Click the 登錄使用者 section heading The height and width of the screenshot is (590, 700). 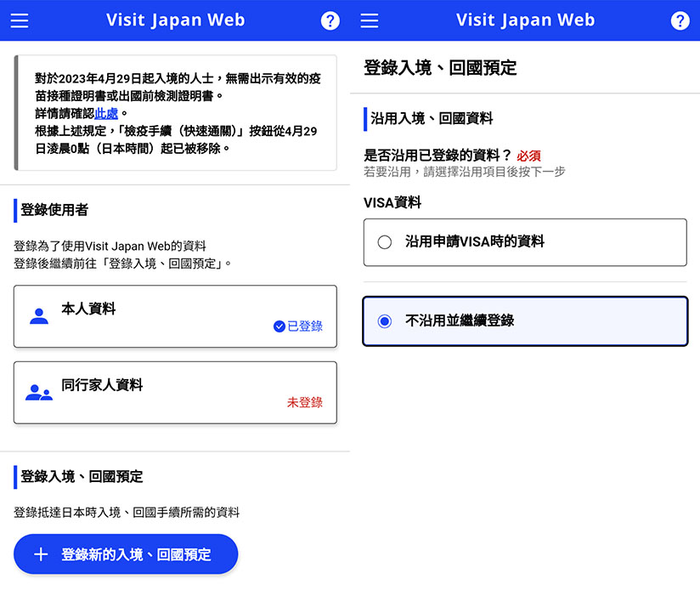(54, 210)
